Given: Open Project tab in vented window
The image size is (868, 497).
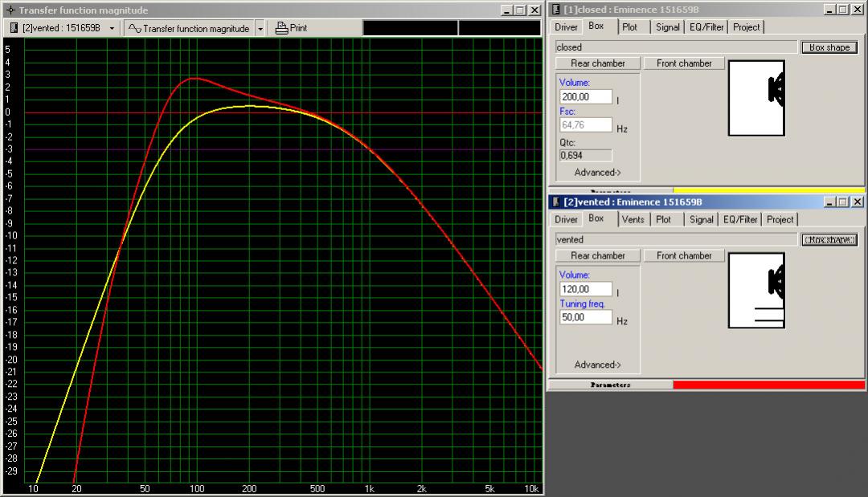Looking at the screenshot, I should click(x=780, y=219).
